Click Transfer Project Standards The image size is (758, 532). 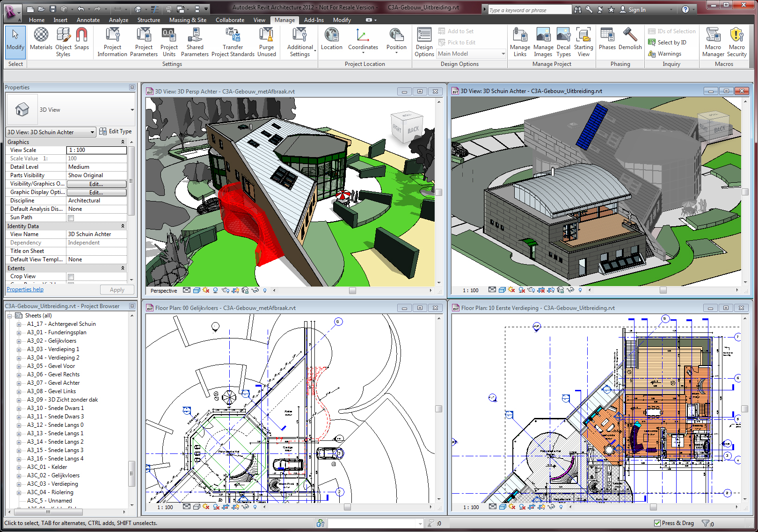233,42
